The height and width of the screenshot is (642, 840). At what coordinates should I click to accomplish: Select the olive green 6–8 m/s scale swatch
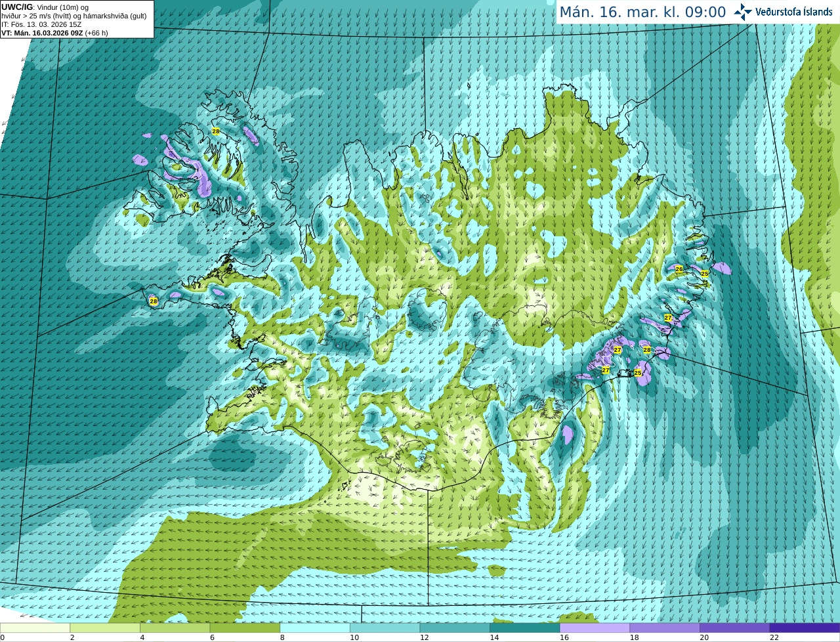coord(245,628)
